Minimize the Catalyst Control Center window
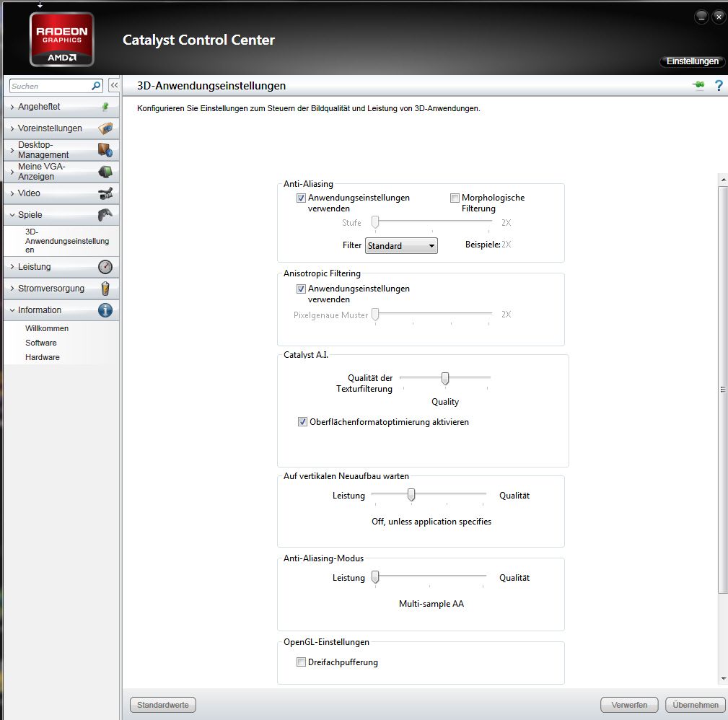Viewport: 728px width, 720px height. (701, 17)
